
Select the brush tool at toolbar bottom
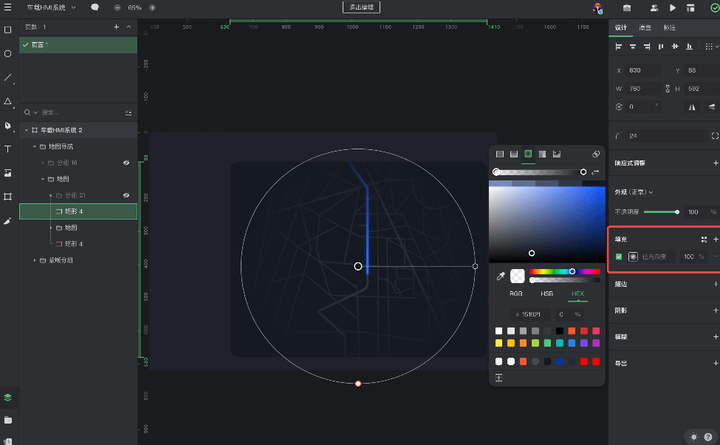click(x=8, y=221)
